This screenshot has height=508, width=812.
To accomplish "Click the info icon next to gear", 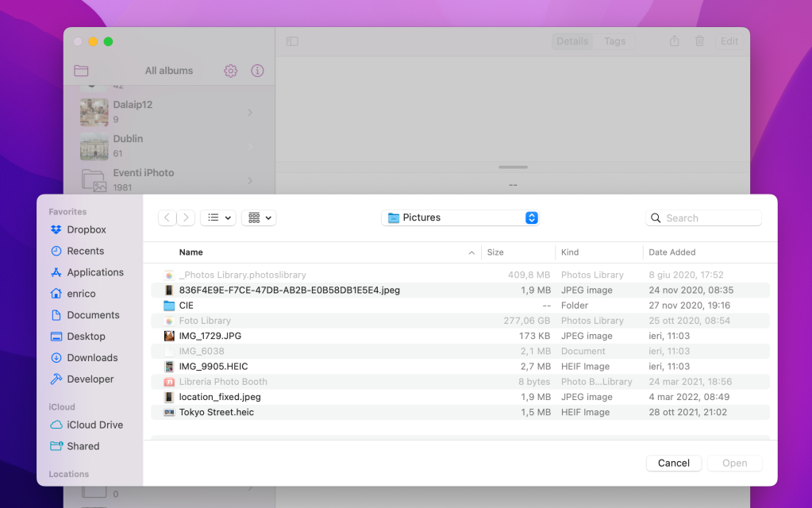I will (257, 71).
